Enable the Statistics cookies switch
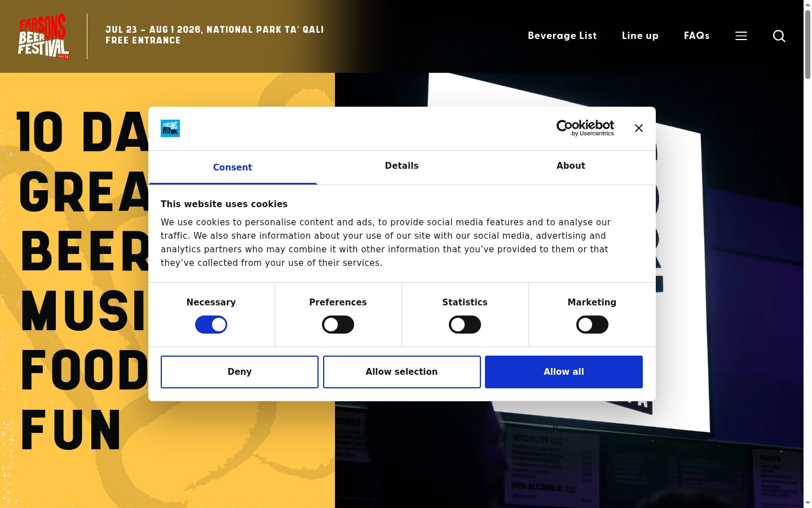The image size is (812, 508). coord(465,325)
